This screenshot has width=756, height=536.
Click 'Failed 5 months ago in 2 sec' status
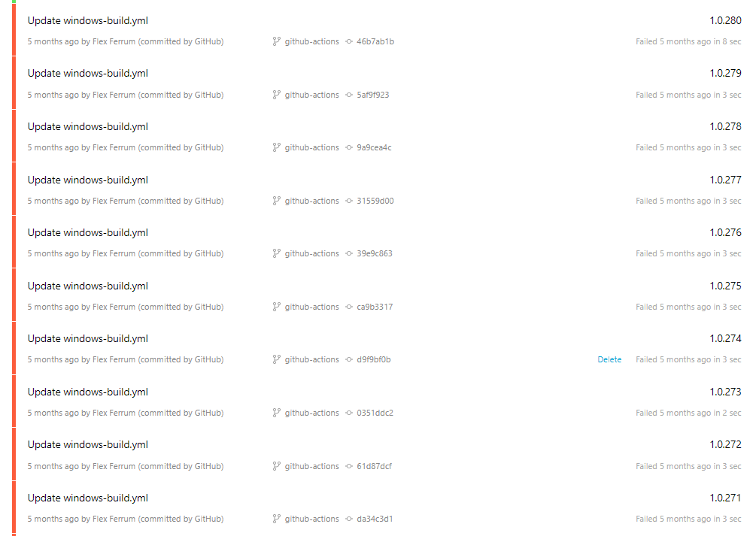(688, 413)
